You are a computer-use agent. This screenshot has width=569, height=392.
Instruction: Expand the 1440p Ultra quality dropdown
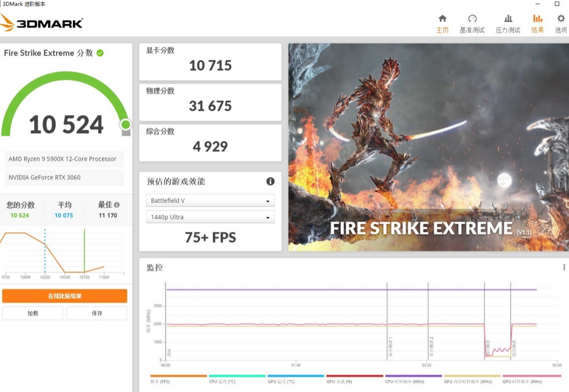pyautogui.click(x=210, y=217)
